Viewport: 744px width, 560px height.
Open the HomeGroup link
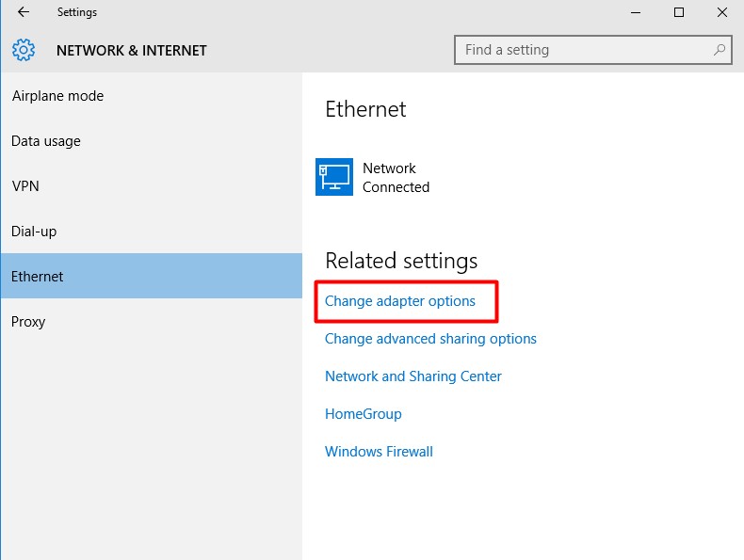point(364,414)
